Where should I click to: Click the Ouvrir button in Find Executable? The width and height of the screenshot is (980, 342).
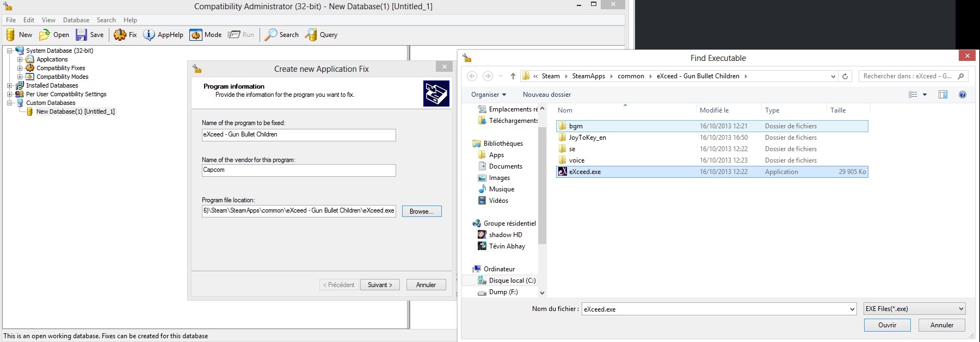[x=887, y=325]
